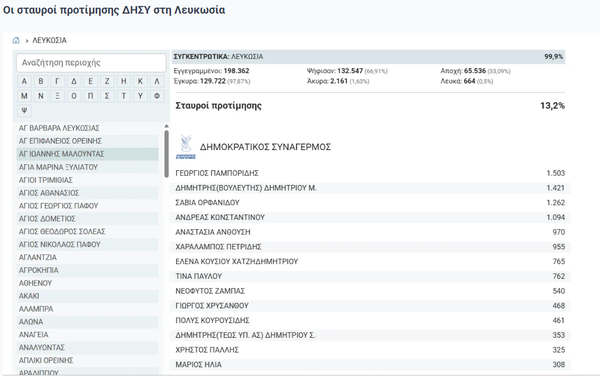This screenshot has width=600, height=376.
Task: Click candidate ΣΑΒΙΑ ΟΡΦΑΝΙΔΟΥ row
Action: point(370,202)
